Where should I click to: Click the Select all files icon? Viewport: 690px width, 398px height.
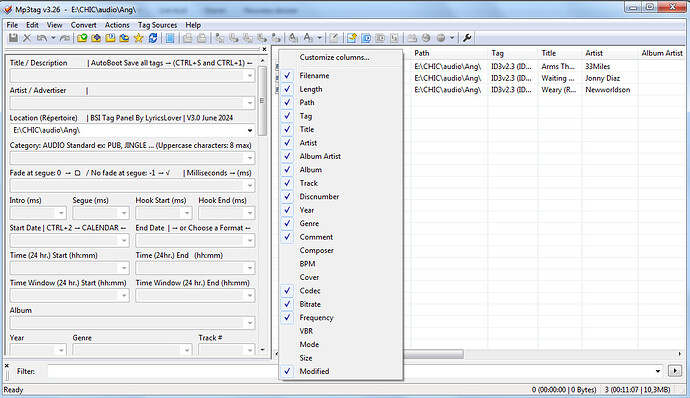tap(170, 38)
